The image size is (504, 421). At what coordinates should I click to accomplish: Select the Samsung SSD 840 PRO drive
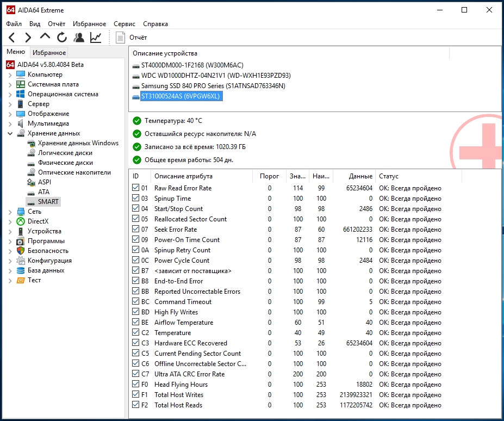[213, 86]
